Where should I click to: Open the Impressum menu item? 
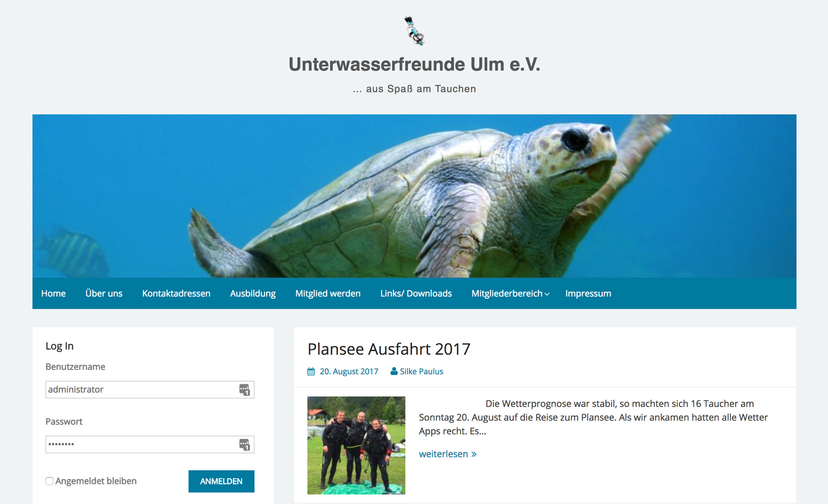[x=588, y=293]
